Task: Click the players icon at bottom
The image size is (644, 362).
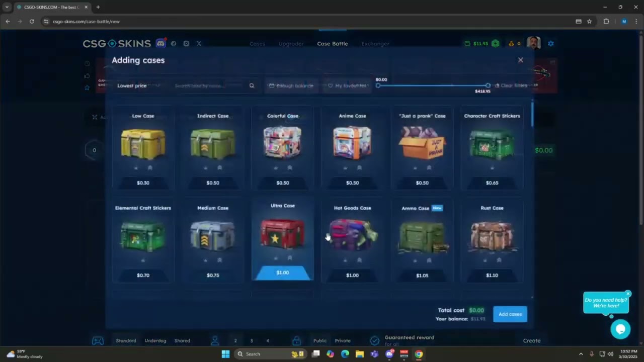Action: coord(215,340)
